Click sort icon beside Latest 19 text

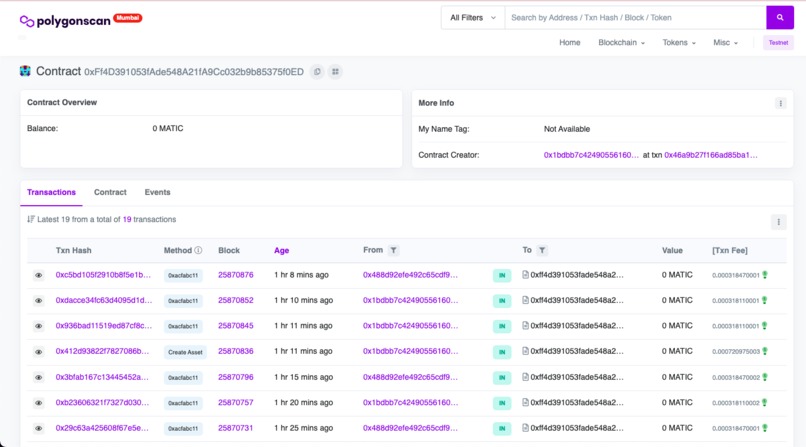coord(30,219)
